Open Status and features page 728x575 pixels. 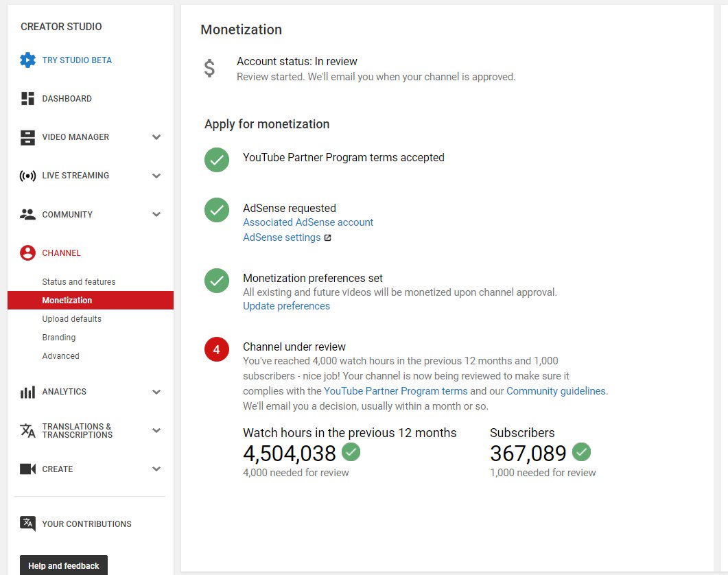point(79,282)
